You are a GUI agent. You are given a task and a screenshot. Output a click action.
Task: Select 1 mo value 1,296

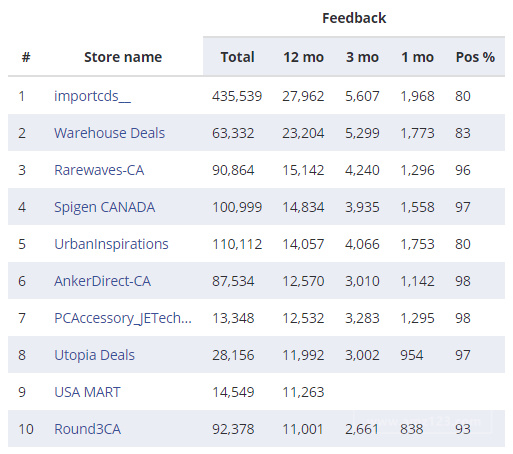tap(417, 170)
